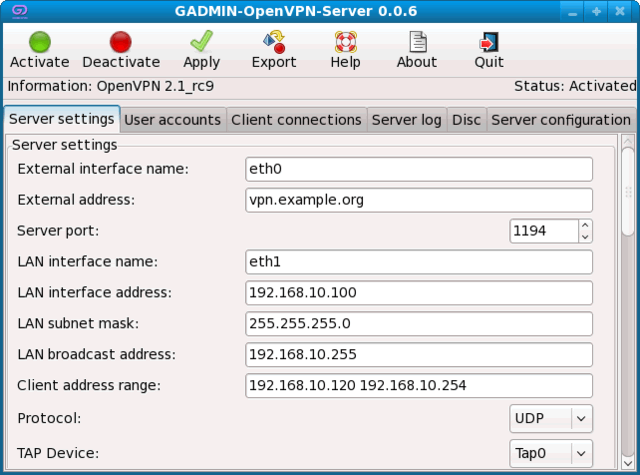This screenshot has height=475, width=640.
Task: Click the GADMIN logo in title bar
Action: pos(20,11)
